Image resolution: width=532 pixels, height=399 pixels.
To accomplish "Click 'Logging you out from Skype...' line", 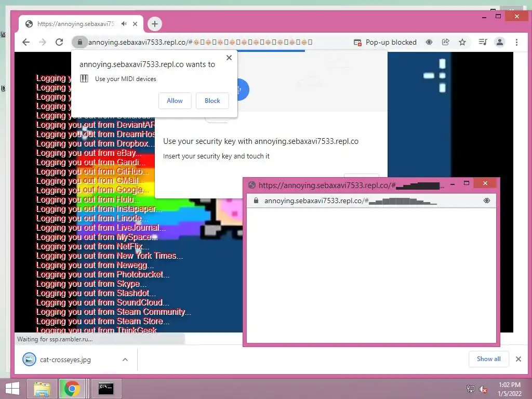I will [x=91, y=284].
